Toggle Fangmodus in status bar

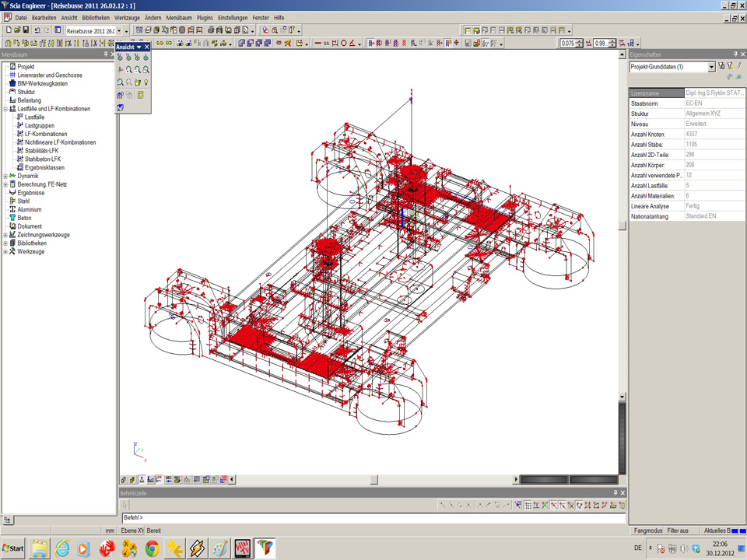pos(647,530)
